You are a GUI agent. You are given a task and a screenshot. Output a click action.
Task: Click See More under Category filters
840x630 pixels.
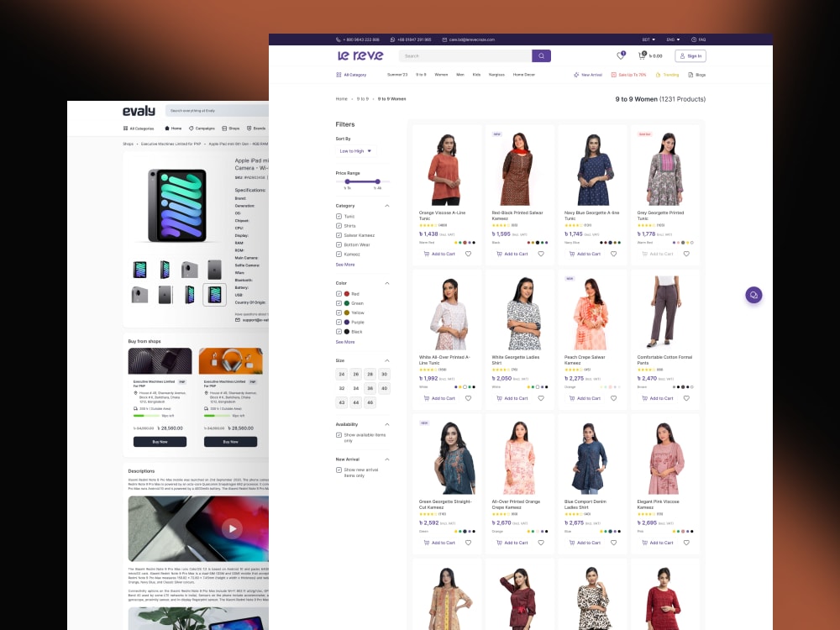tap(345, 265)
